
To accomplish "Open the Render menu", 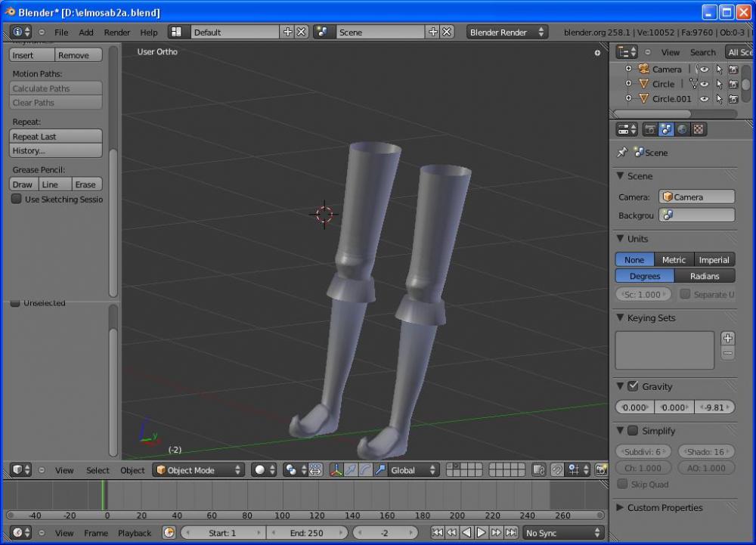I will click(x=117, y=33).
